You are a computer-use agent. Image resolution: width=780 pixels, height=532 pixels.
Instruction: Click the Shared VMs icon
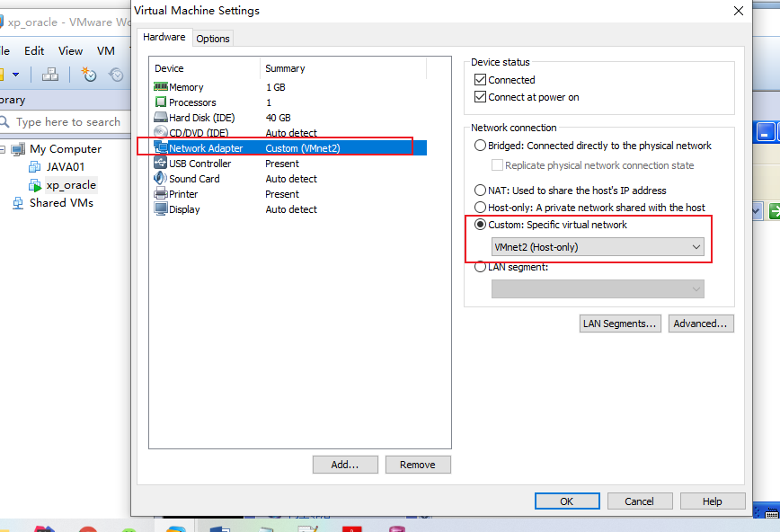(x=18, y=203)
